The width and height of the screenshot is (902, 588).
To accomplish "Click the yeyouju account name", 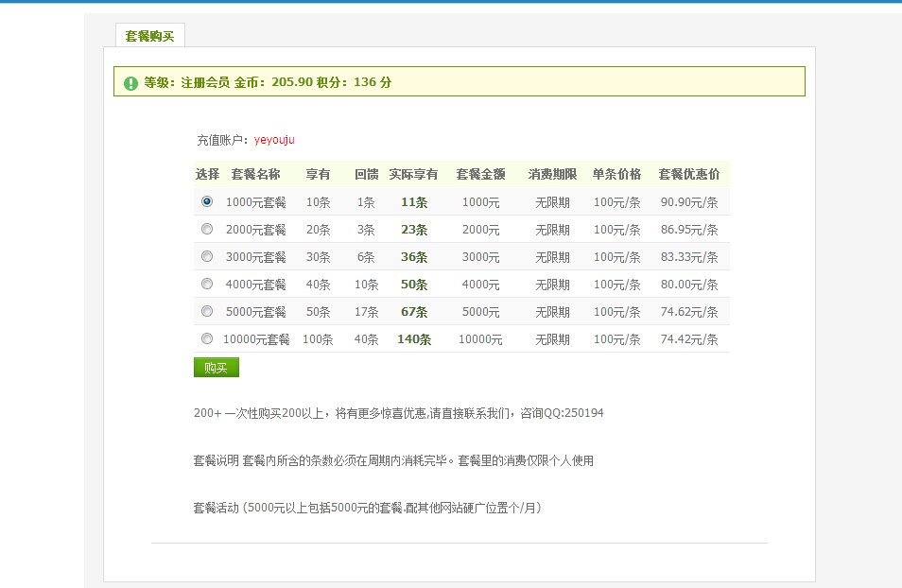I will tap(274, 140).
